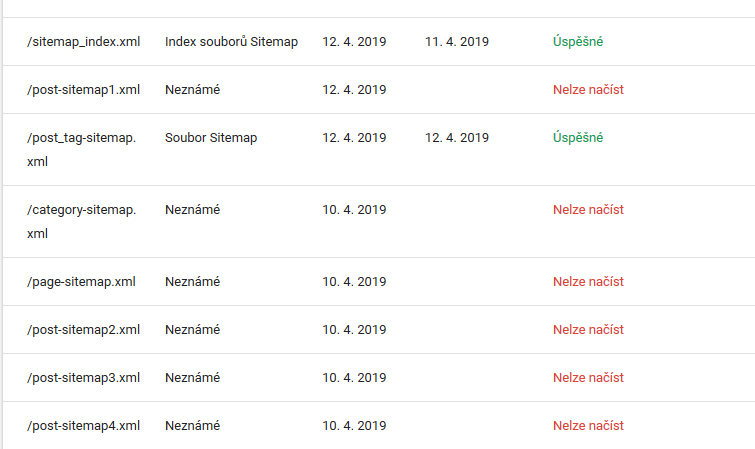Open the /post-sitemap3.xml entry
The image size is (755, 449).
coord(378,378)
